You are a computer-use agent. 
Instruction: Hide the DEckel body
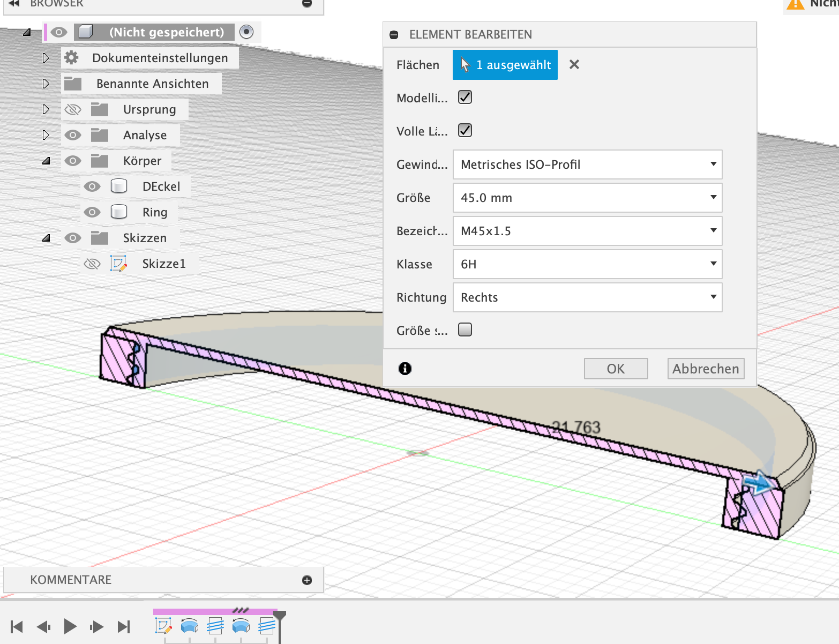(x=92, y=186)
